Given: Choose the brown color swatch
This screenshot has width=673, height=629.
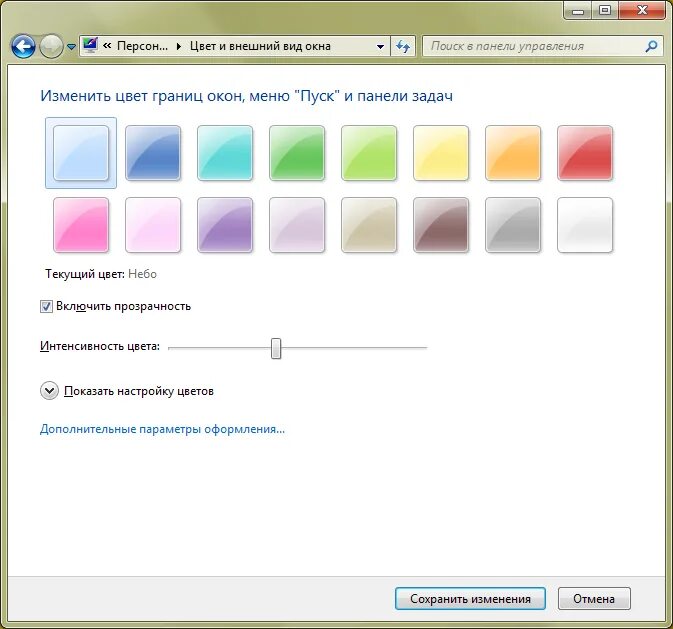Looking at the screenshot, I should click(441, 225).
